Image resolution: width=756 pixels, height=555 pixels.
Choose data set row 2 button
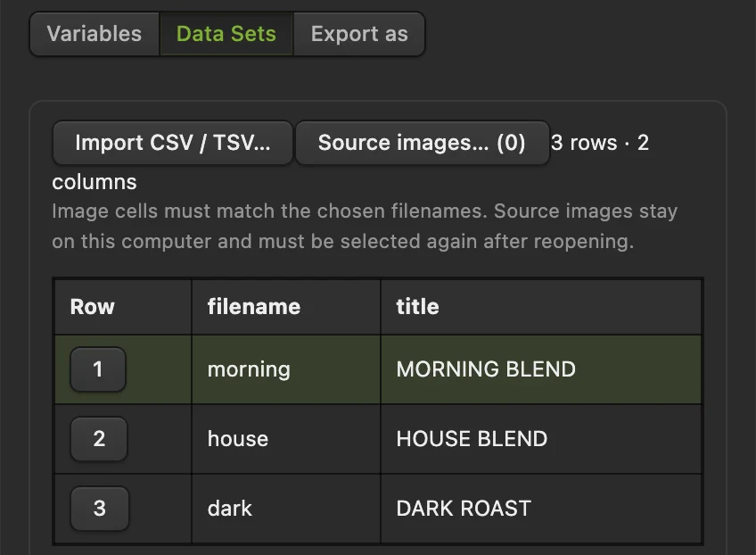point(99,439)
